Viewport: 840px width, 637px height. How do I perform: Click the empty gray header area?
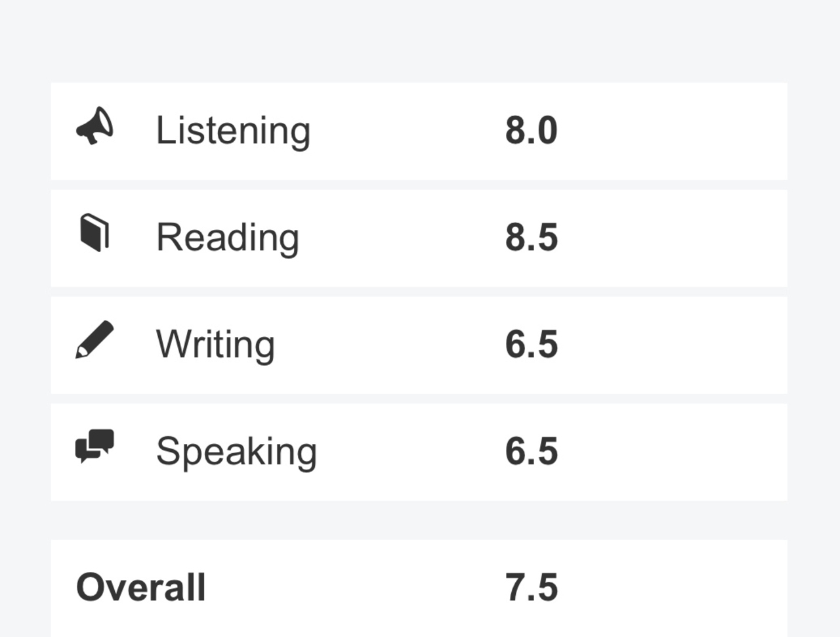tap(420, 39)
